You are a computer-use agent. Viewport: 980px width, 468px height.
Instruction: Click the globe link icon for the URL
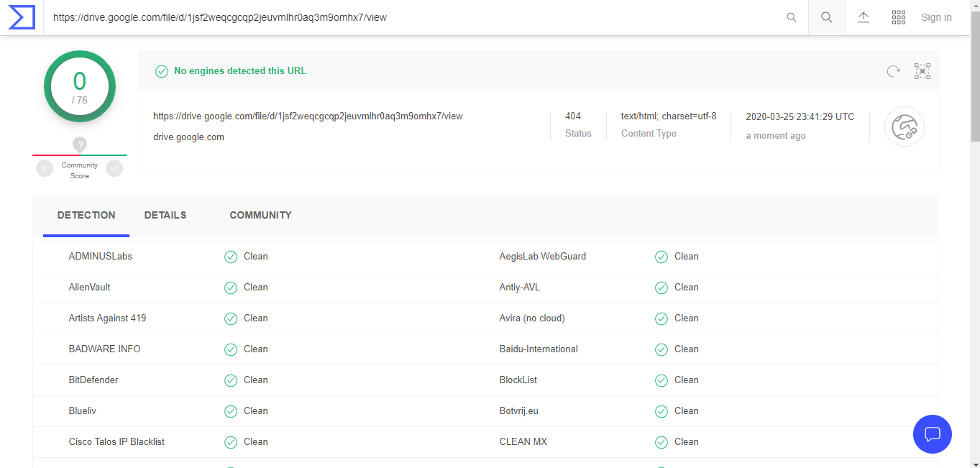(x=905, y=127)
